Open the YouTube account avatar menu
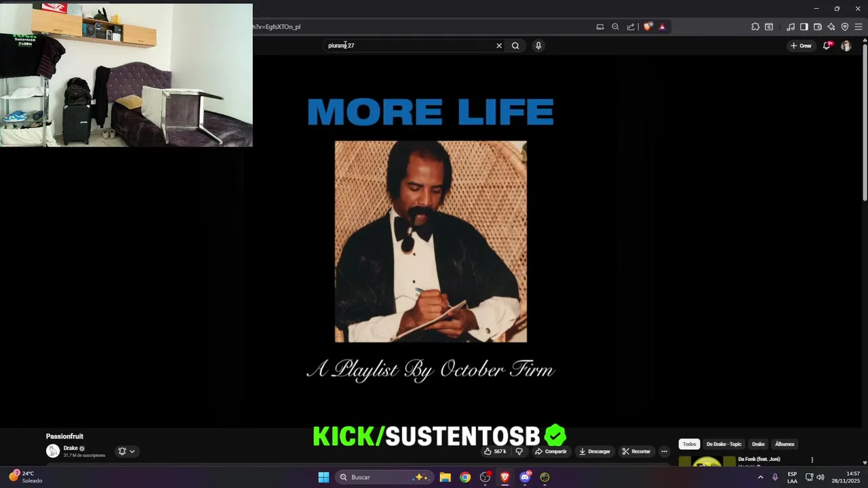Screen dimensions: 868x488 pos(846,45)
